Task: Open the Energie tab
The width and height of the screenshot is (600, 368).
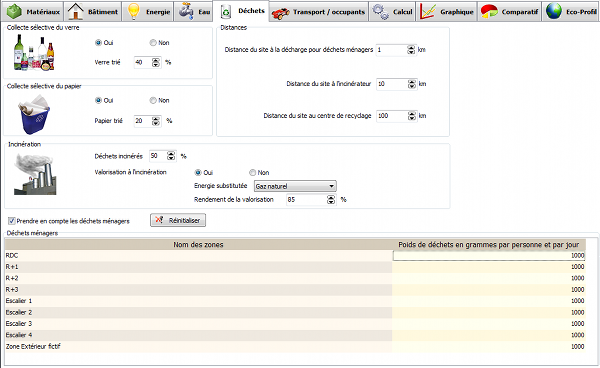Action: click(x=148, y=11)
